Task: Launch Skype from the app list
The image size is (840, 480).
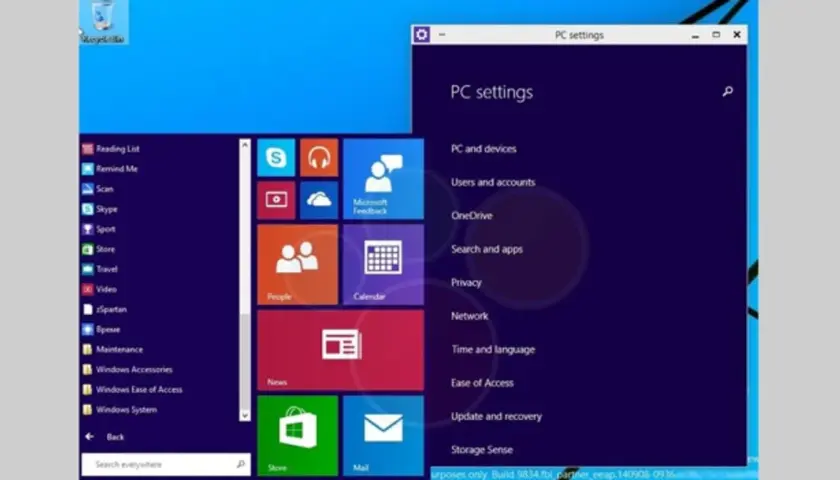Action: 100,209
